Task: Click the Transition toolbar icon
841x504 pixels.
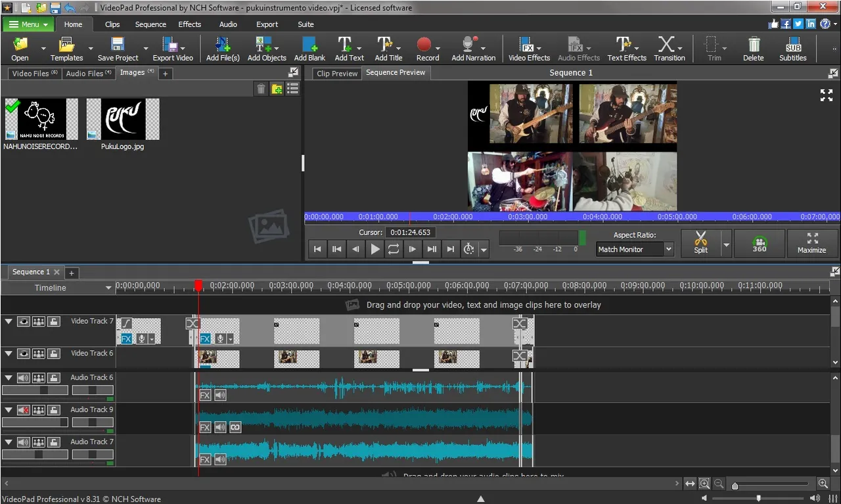Action: pyautogui.click(x=666, y=45)
